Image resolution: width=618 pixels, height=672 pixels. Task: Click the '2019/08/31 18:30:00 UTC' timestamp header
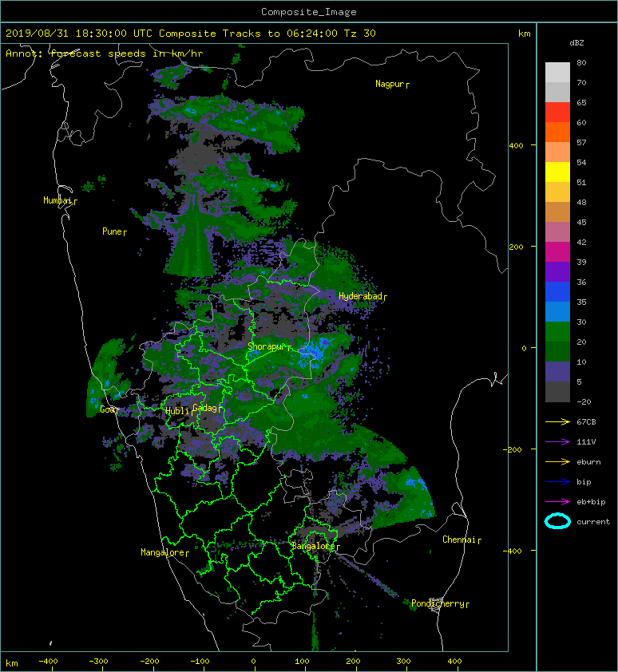[79, 34]
